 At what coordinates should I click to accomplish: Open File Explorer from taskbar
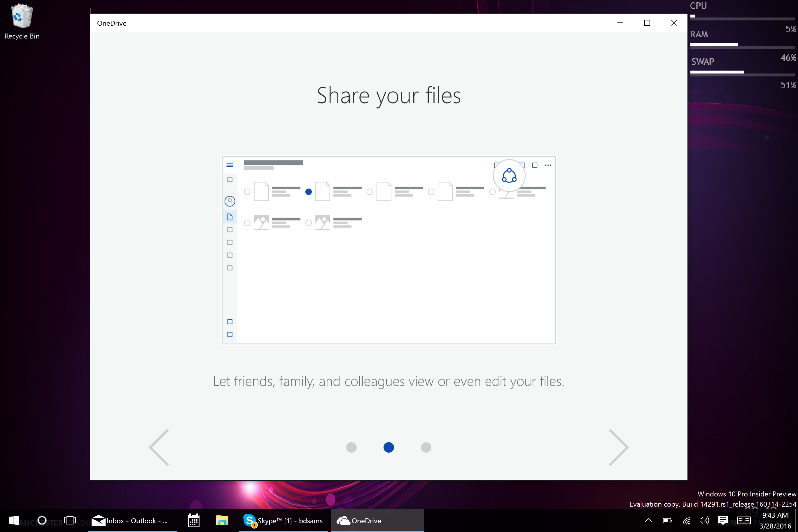[x=222, y=520]
